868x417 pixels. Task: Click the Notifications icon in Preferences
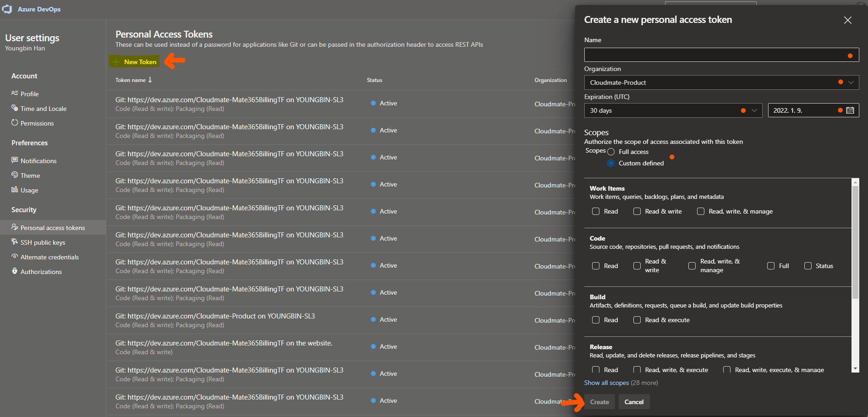[15, 160]
